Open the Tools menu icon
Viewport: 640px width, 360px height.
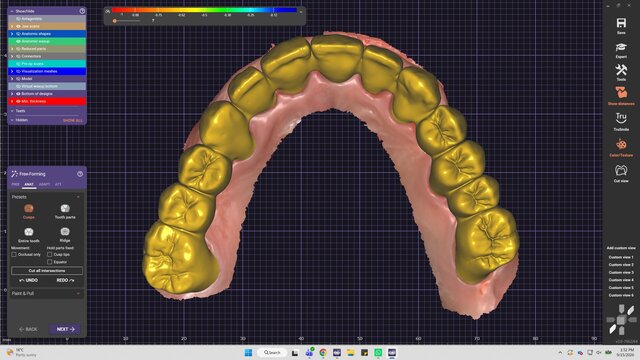pyautogui.click(x=621, y=72)
